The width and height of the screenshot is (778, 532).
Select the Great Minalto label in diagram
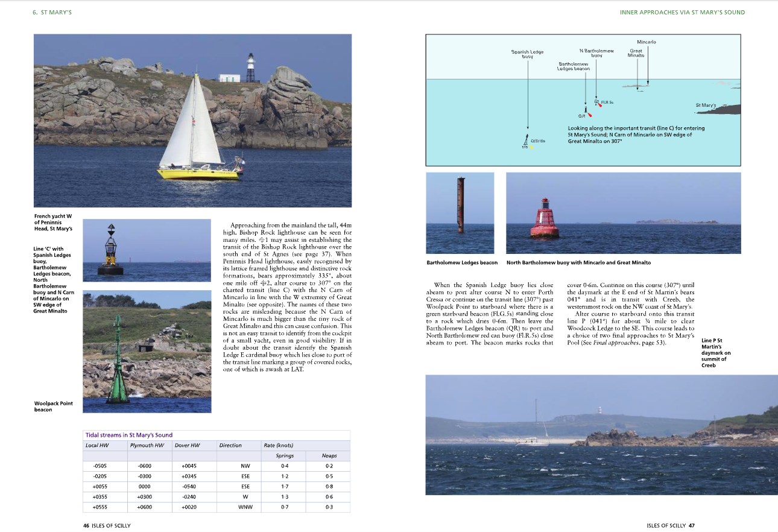(636, 53)
